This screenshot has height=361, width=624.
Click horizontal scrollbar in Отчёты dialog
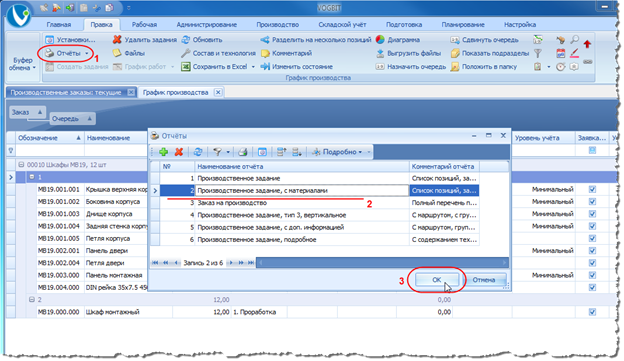point(382,263)
